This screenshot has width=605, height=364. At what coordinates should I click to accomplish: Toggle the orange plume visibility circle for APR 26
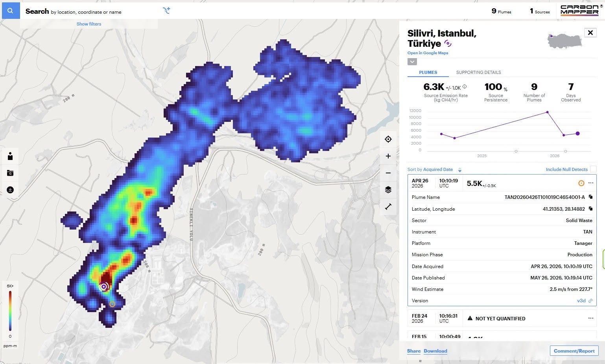click(581, 183)
